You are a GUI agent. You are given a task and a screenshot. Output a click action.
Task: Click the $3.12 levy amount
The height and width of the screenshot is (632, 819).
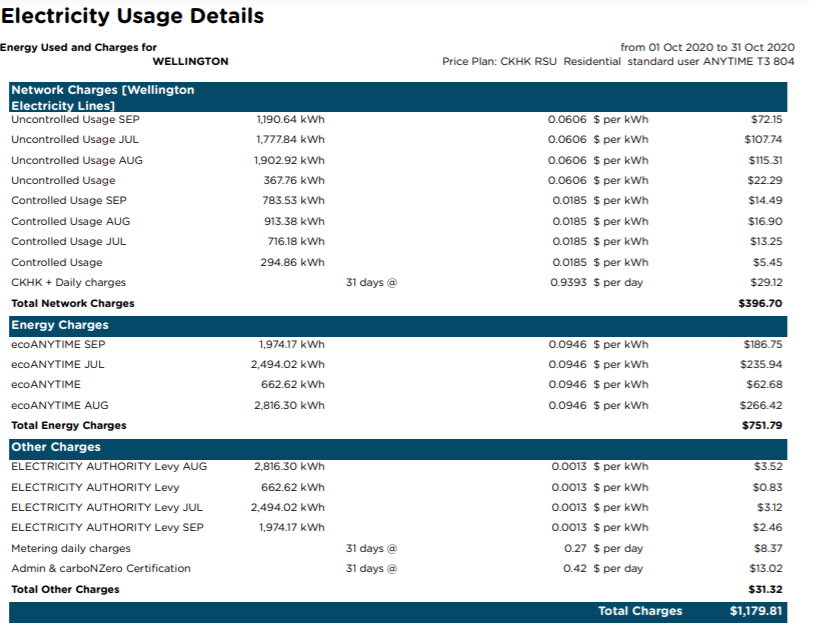coord(769,507)
